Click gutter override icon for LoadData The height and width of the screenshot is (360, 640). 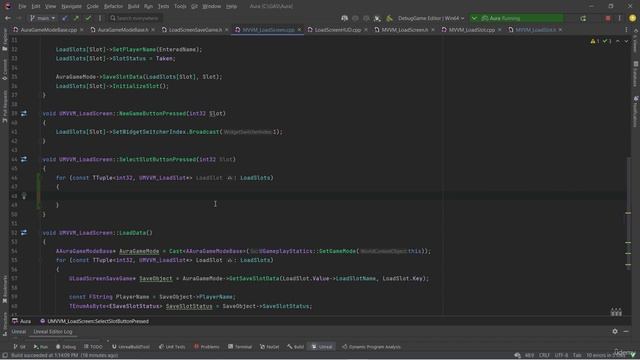click(24, 233)
